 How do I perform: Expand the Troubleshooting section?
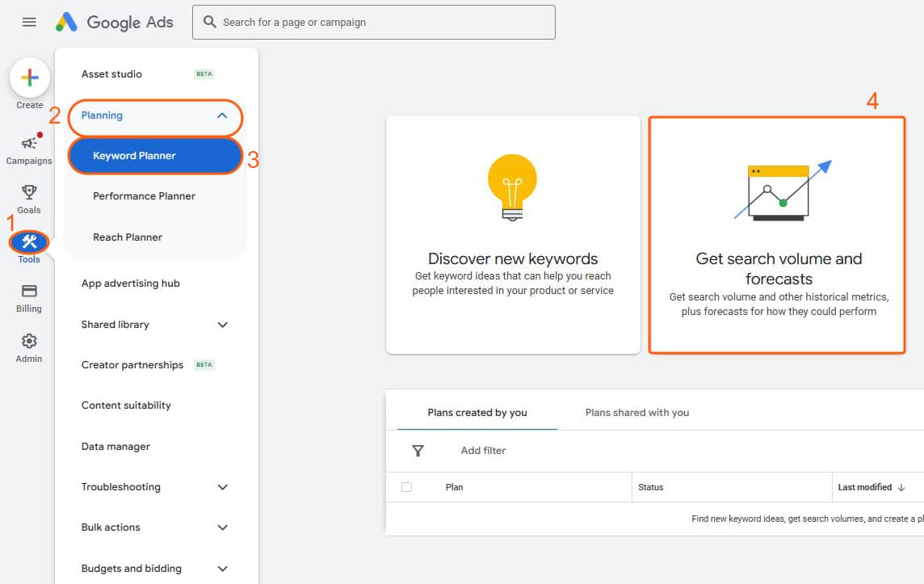(x=223, y=487)
